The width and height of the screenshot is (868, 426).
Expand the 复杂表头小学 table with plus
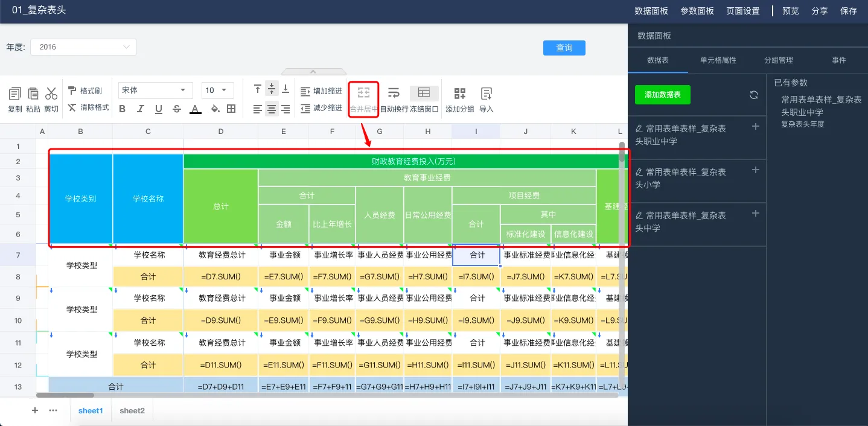pyautogui.click(x=755, y=170)
